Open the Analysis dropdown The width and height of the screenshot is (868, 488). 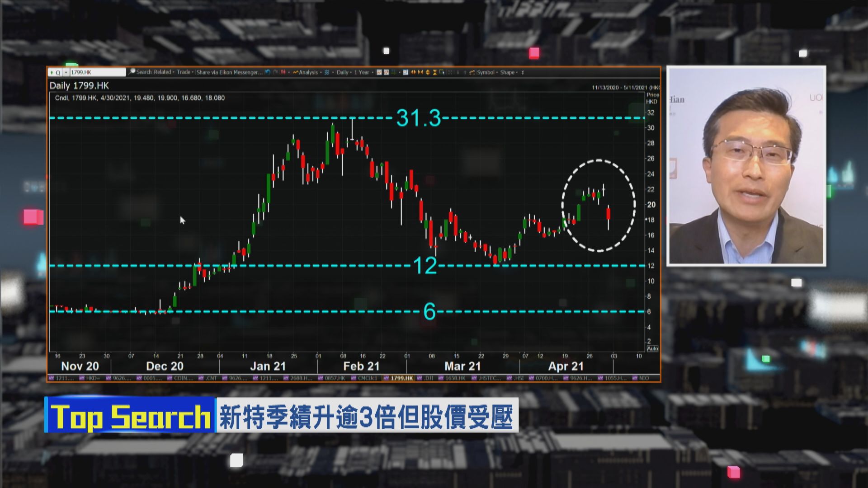click(307, 72)
